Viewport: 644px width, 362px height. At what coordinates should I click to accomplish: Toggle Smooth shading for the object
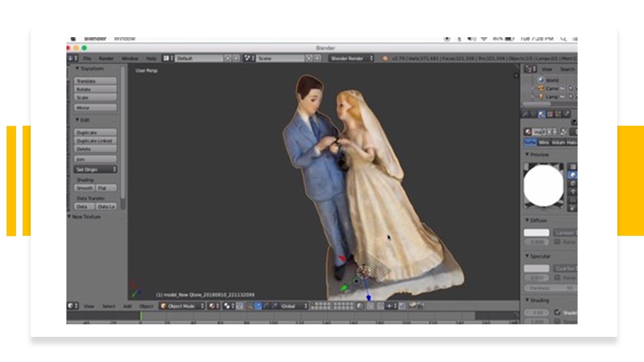[x=85, y=187]
